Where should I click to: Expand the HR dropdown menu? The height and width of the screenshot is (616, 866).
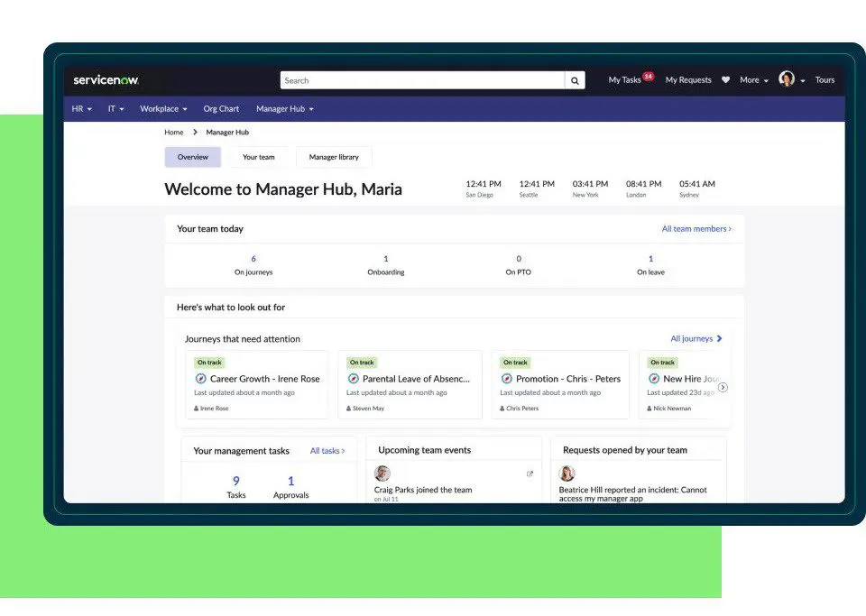pos(82,109)
